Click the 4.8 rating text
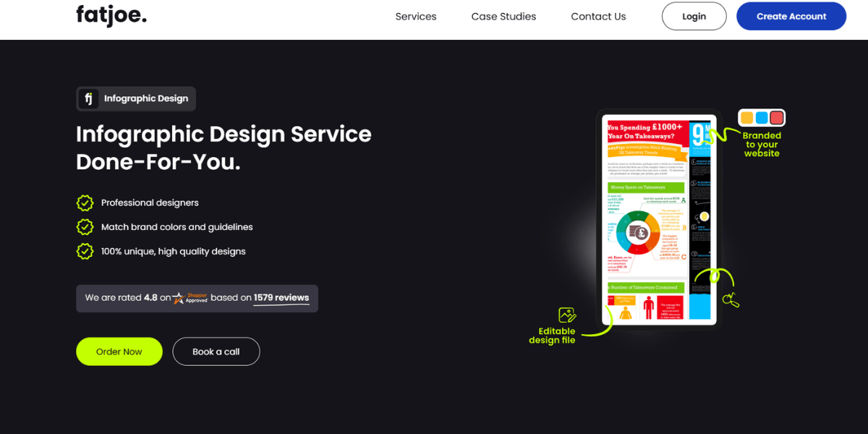Viewport: 868px width, 434px height. pyautogui.click(x=150, y=298)
